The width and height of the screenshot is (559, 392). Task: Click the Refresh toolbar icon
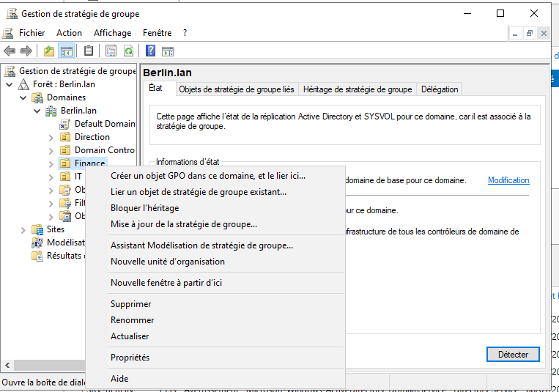point(128,51)
